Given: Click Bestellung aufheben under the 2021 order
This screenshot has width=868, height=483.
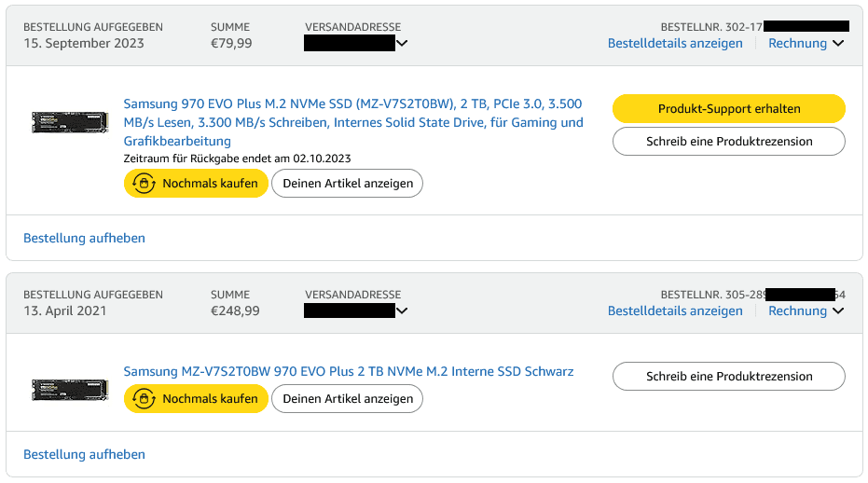Looking at the screenshot, I should point(84,454).
